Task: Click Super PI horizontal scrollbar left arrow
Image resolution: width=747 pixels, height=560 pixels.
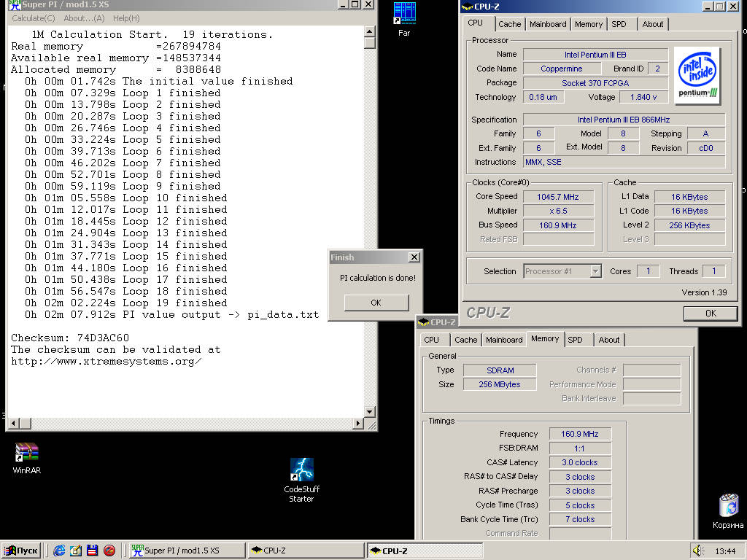Action: 14,424
